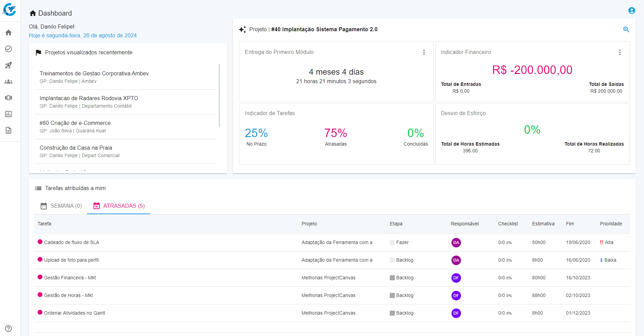Open task Cadeado de fluxo de SLA
Image resolution: width=644 pixels, height=336 pixels.
[x=72, y=242]
